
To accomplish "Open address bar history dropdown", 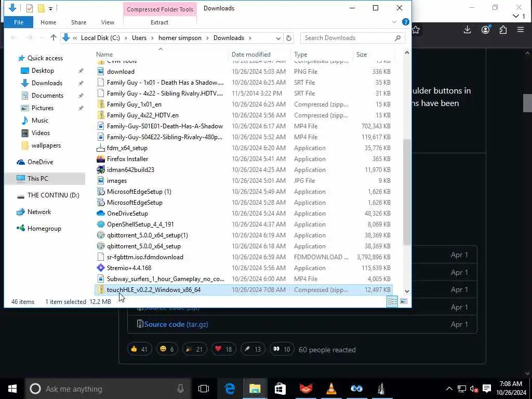I will point(278,38).
